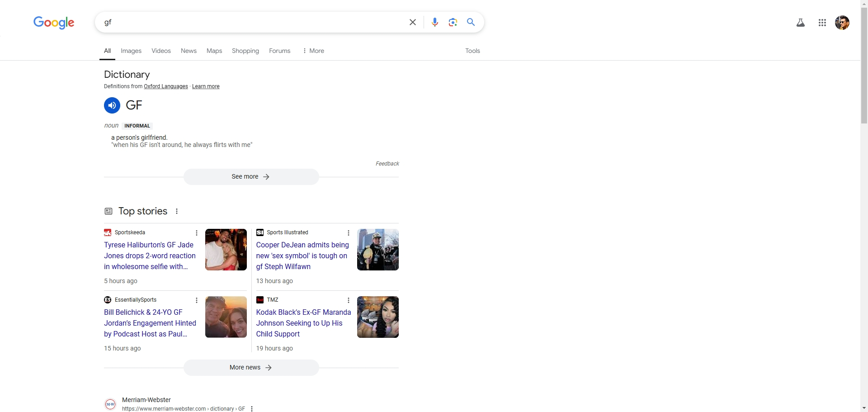This screenshot has width=868, height=412.
Task: Clear the search box with X icon
Action: tap(413, 22)
